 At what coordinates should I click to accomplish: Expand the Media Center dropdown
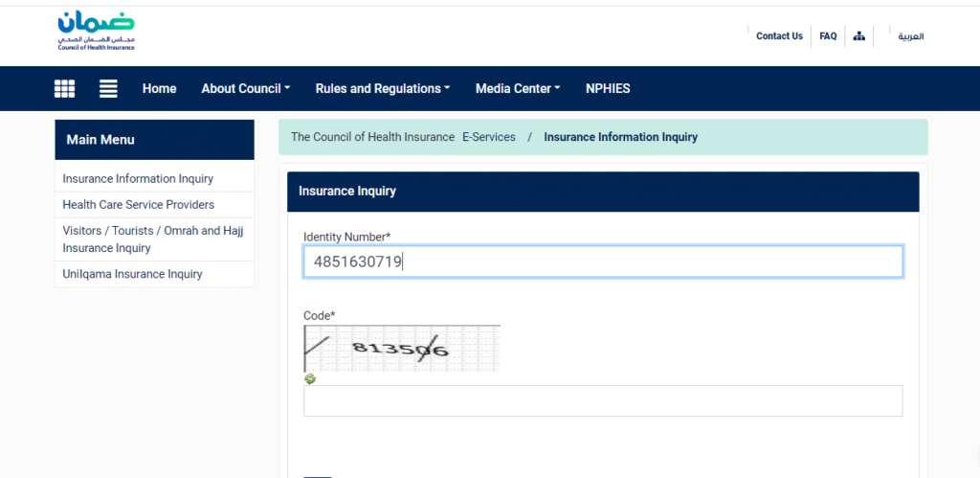[x=517, y=89]
